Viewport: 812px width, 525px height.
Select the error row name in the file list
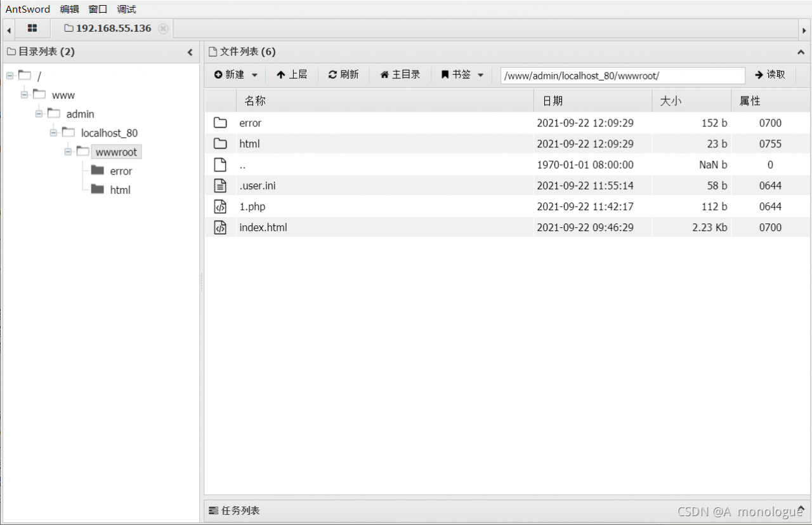251,123
